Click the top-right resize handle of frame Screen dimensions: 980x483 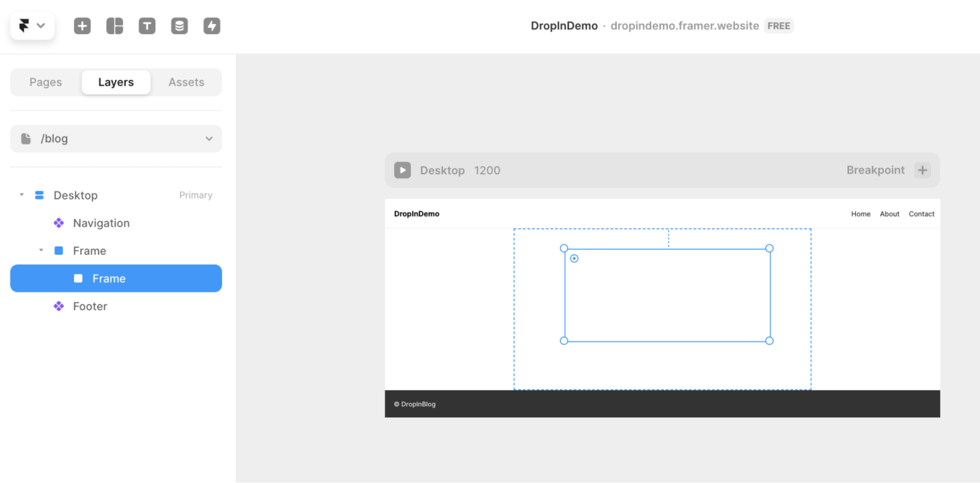[769, 248]
